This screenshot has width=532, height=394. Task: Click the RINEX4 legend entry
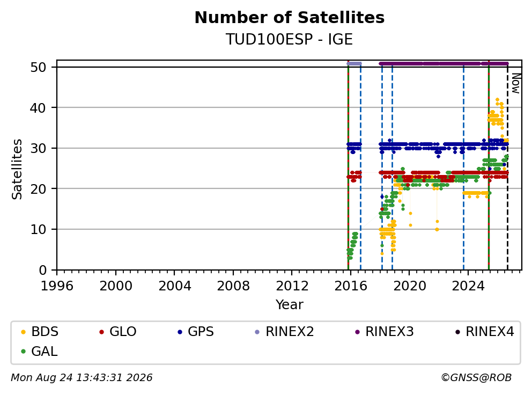(x=484, y=332)
